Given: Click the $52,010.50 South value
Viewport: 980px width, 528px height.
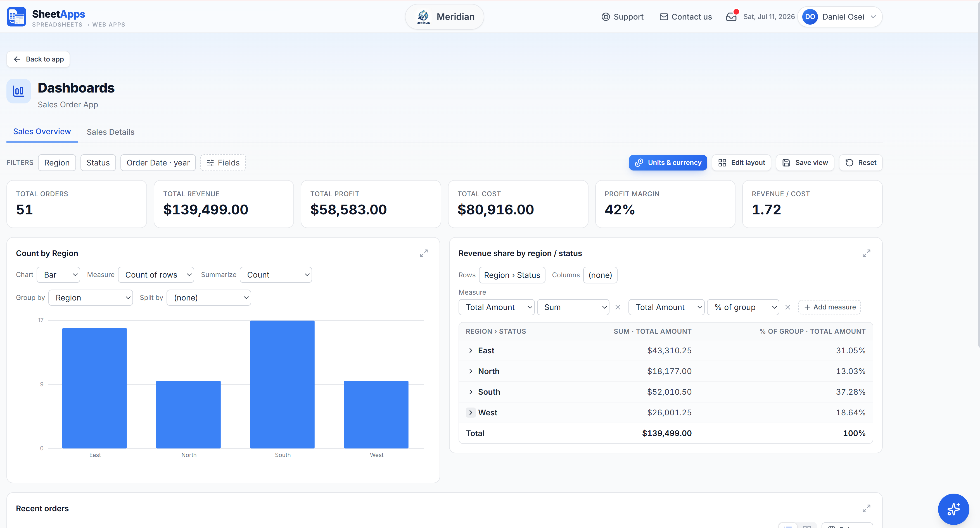Looking at the screenshot, I should click(669, 392).
